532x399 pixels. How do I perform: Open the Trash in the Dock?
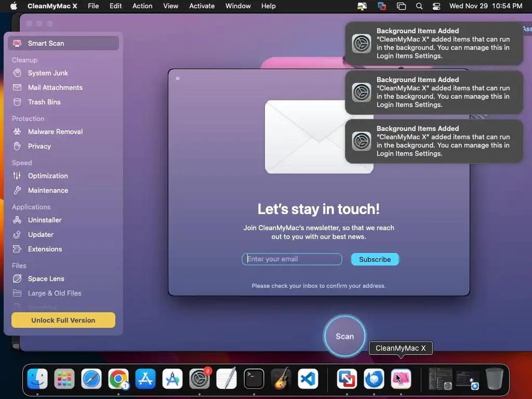495,379
